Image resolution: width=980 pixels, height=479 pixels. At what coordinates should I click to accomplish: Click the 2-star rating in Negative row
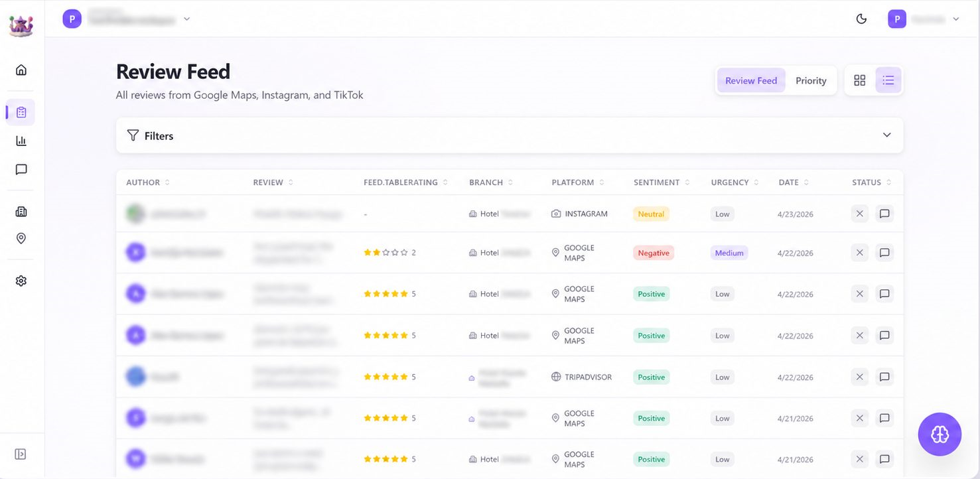[x=389, y=253]
